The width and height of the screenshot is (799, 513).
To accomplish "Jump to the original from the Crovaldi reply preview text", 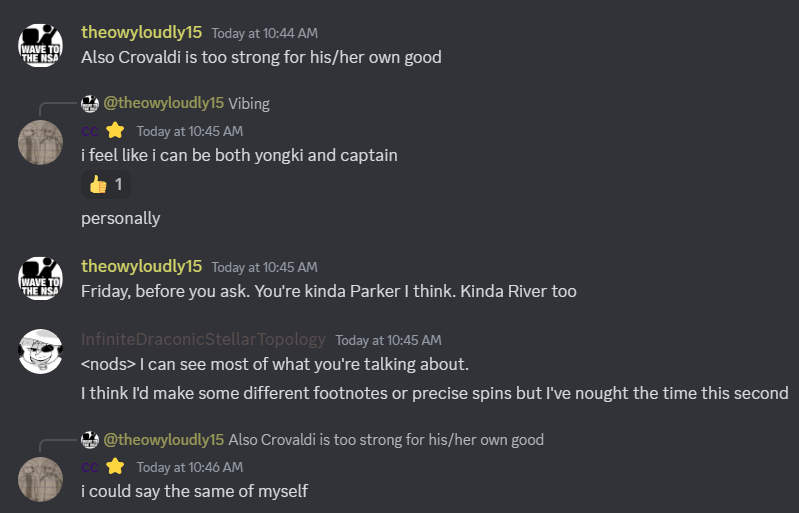I will coord(385,440).
